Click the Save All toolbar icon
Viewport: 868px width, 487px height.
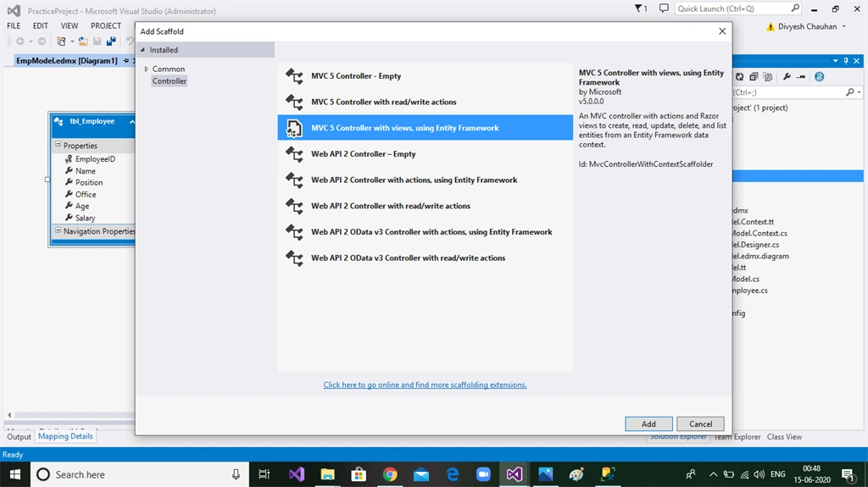[x=111, y=41]
